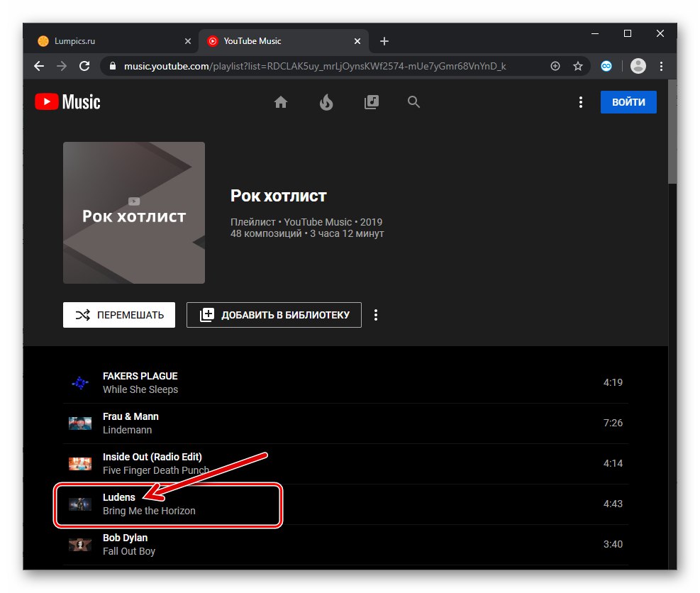The width and height of the screenshot is (700, 593).
Task: Open a new browser tab
Action: tap(384, 41)
